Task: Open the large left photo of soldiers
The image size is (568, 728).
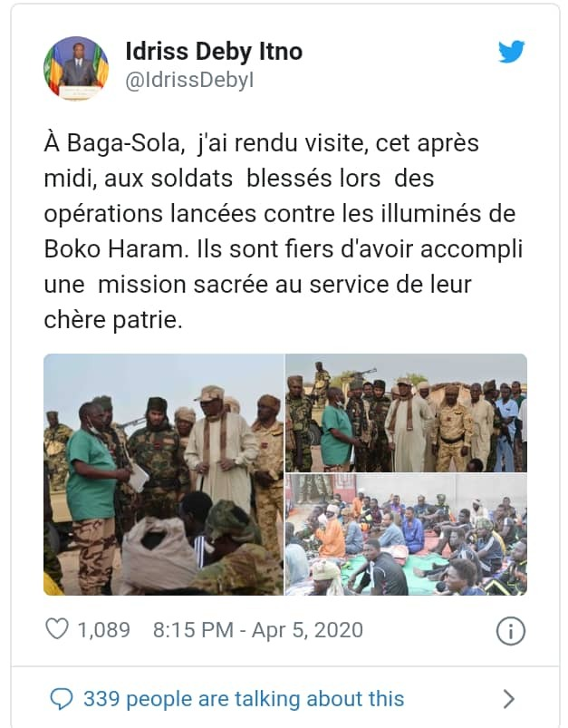Action: (163, 474)
